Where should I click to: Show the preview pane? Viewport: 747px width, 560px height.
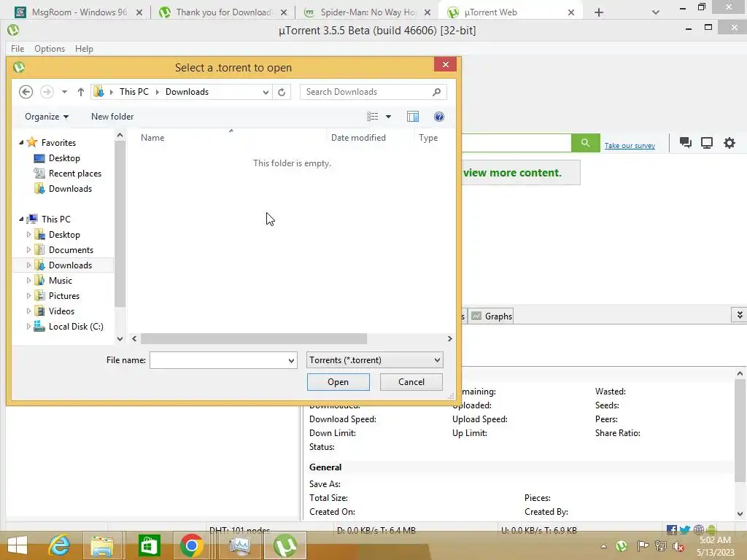click(x=413, y=117)
